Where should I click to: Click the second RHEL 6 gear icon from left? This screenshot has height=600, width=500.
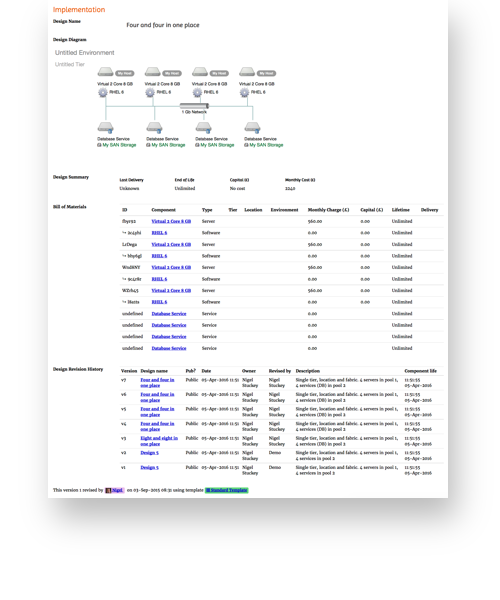point(150,92)
